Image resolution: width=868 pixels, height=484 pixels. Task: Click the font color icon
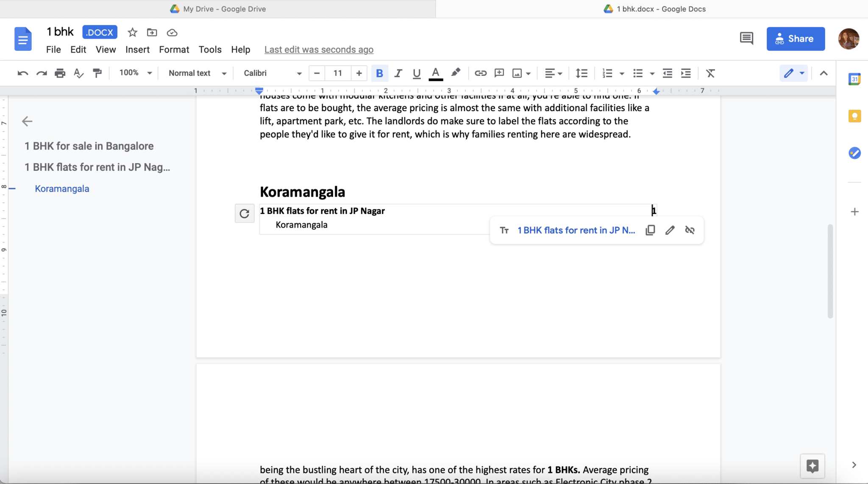click(436, 73)
